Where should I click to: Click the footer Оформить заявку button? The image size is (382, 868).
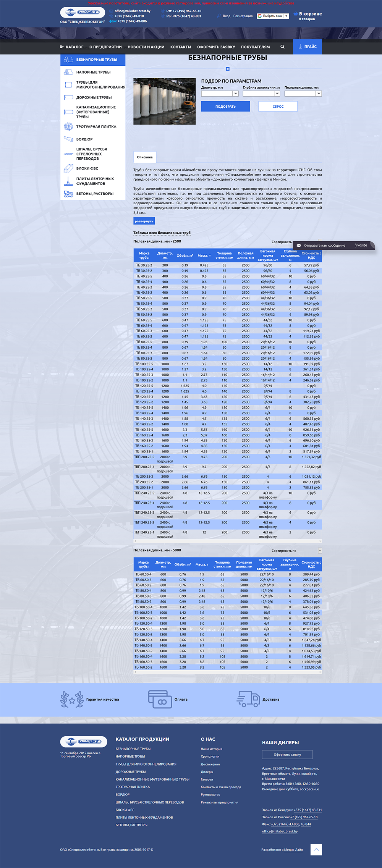287,755
